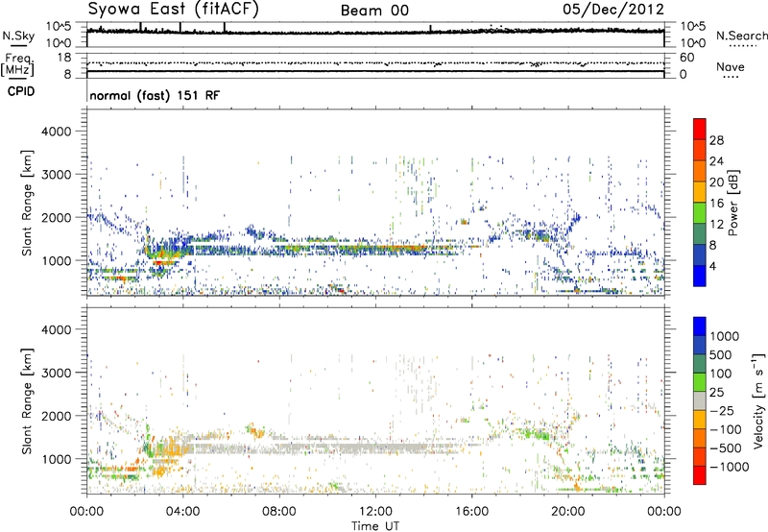The image size is (768, 532).
Task: Click the 'N.Search' legend label
Action: [742, 36]
